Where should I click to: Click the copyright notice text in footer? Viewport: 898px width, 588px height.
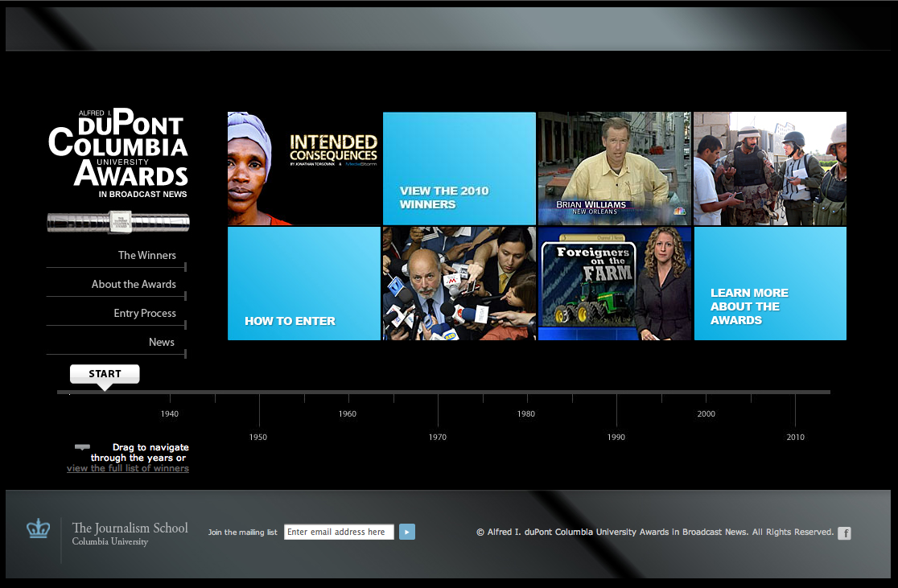pos(655,532)
